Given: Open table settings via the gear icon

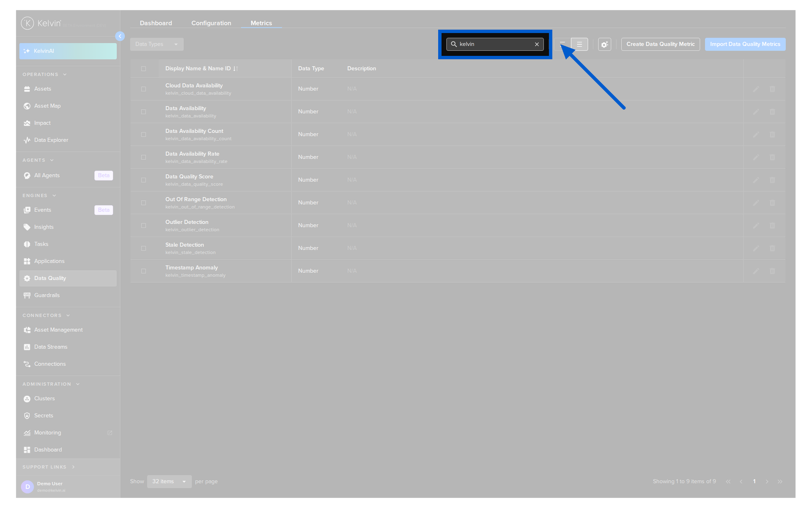Looking at the screenshot, I should (605, 44).
